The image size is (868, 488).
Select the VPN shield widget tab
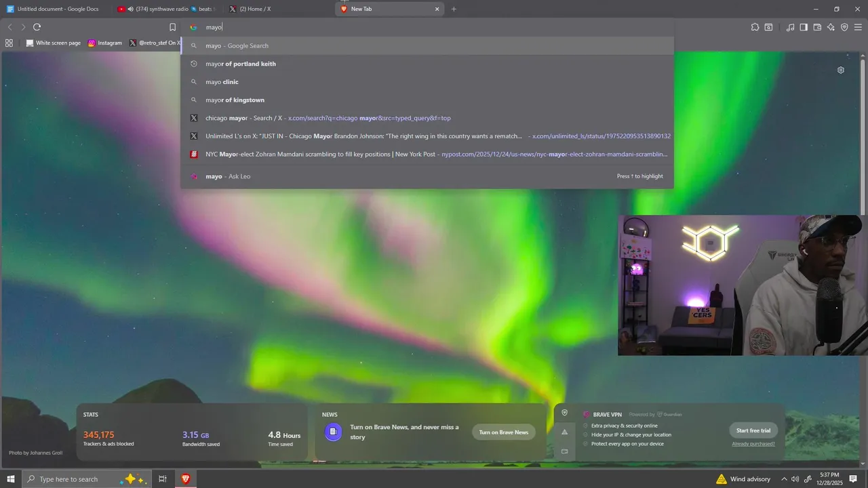tap(564, 413)
